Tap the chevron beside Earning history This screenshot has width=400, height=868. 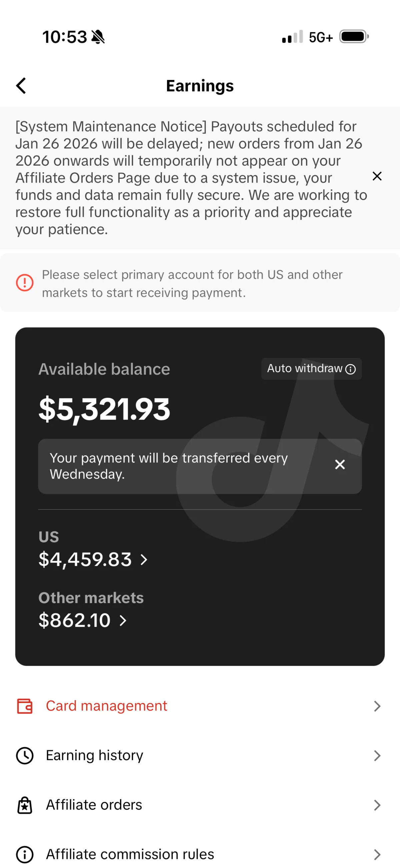coord(377,755)
